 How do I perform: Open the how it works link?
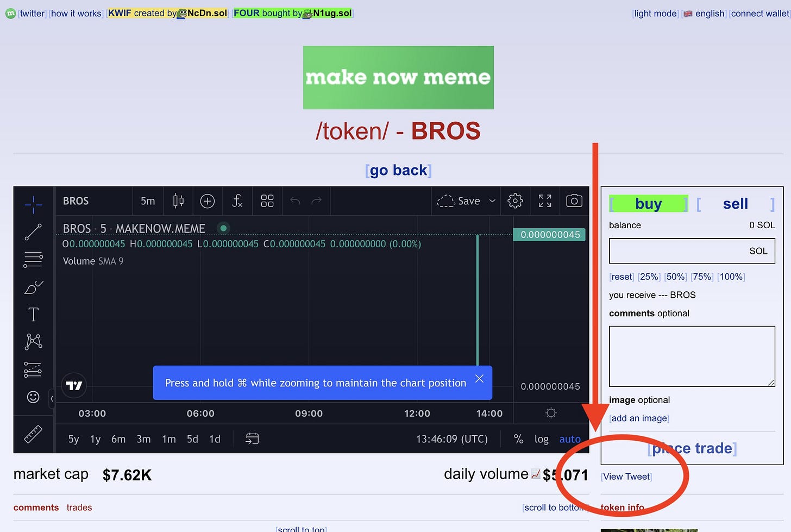(77, 13)
